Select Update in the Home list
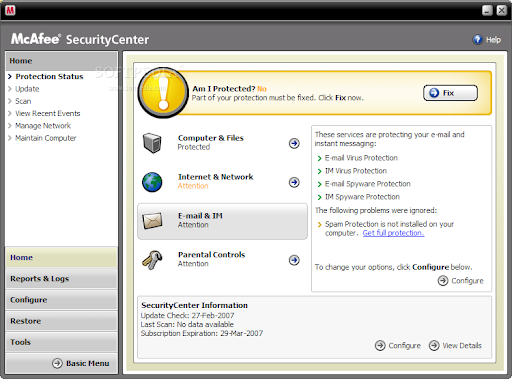The height and width of the screenshot is (379, 512). click(x=27, y=89)
